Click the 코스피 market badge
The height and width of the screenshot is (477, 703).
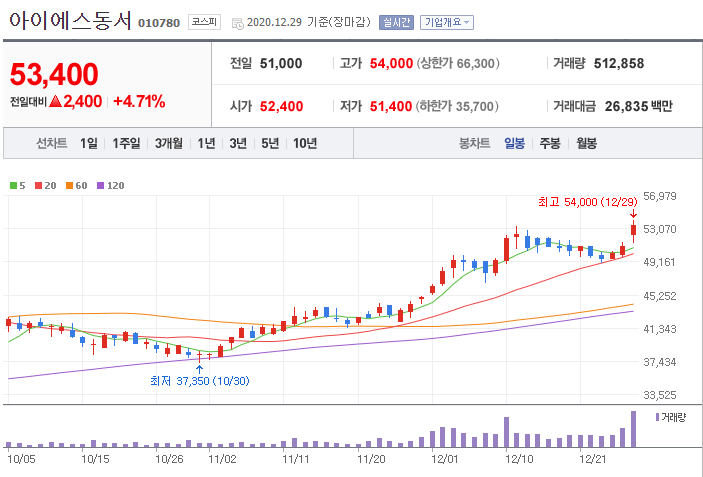click(204, 22)
